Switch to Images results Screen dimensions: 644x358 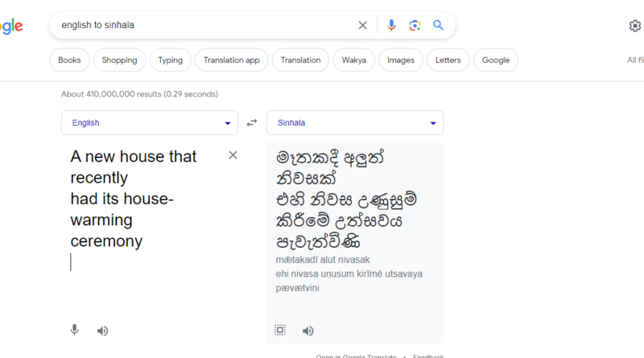[x=401, y=60]
